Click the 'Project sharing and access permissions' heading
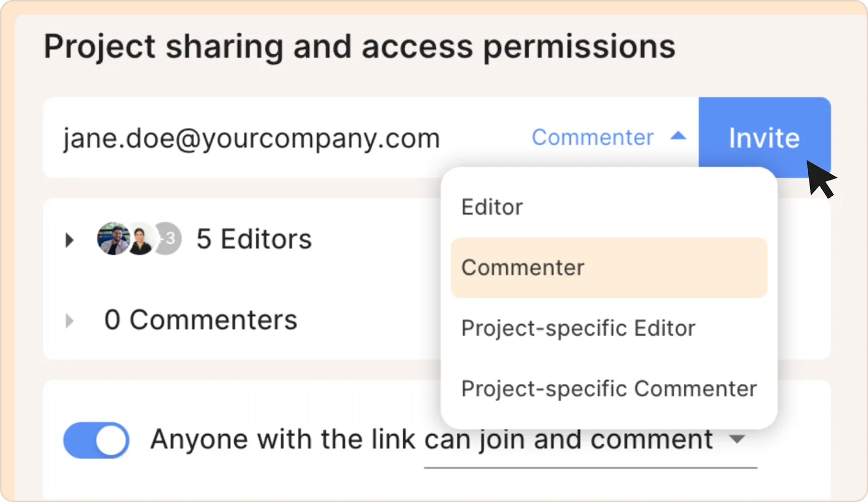 coord(359,47)
